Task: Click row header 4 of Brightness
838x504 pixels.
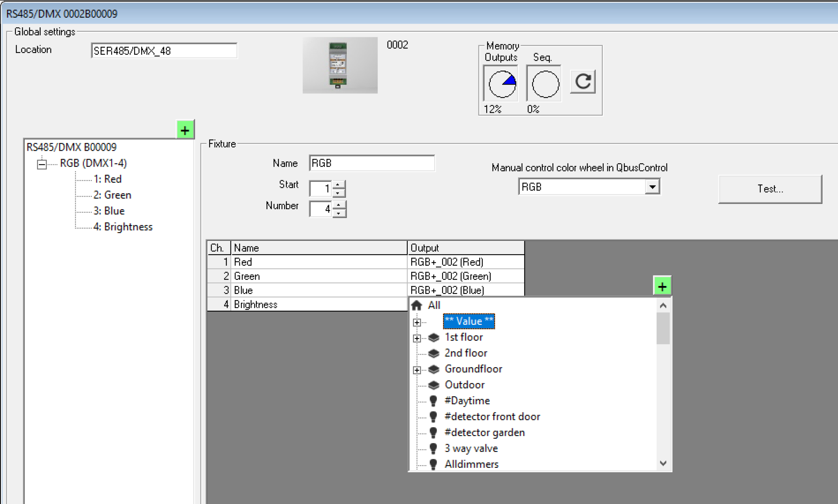Action: point(219,304)
